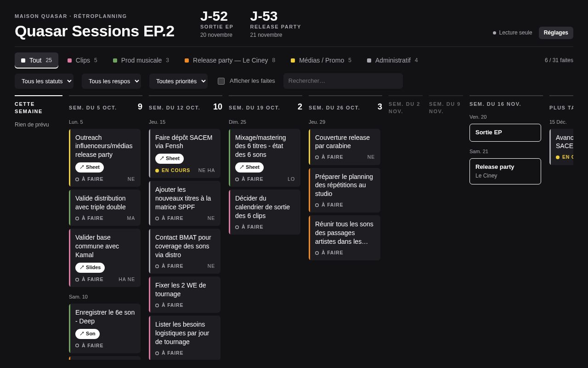Click the J-53 Release party countdown
This screenshot has height=368, width=588.
(x=276, y=24)
